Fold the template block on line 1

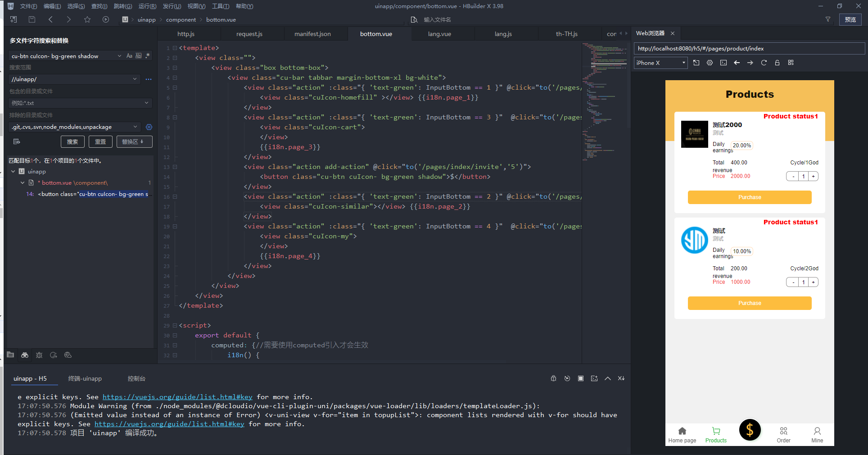pos(175,48)
